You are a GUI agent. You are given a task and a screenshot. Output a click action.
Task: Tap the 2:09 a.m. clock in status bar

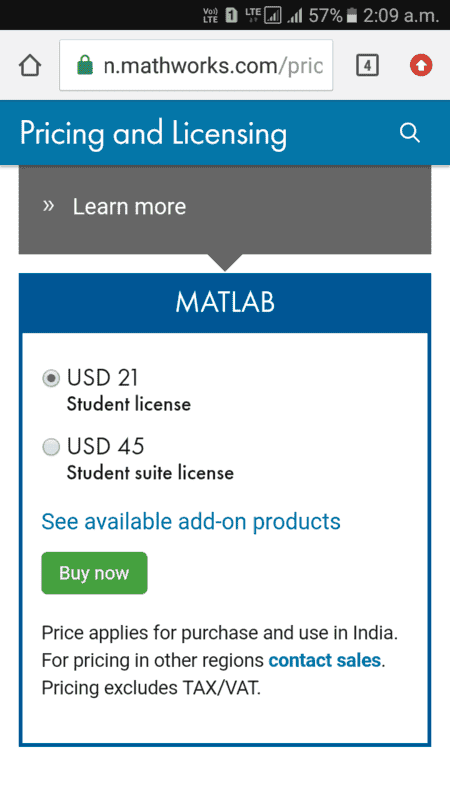click(x=401, y=16)
